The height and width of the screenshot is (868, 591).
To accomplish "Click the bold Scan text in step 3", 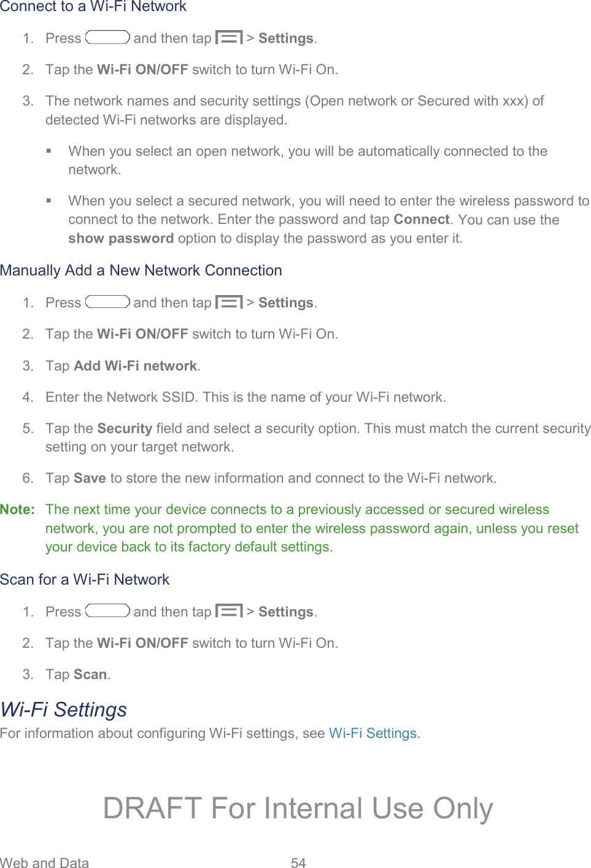I will tap(90, 675).
